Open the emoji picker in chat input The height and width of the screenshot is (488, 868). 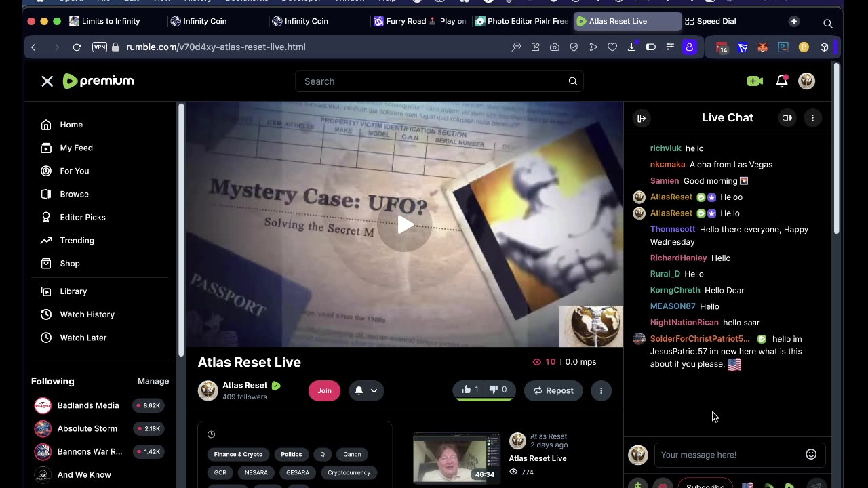point(811,455)
